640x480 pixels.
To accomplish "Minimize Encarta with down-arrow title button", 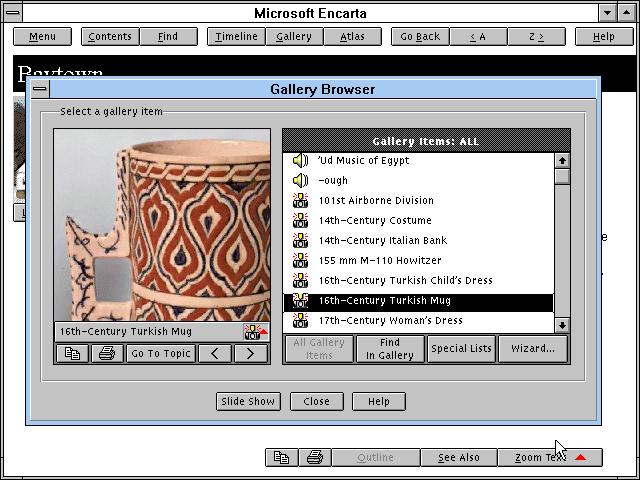I will click(x=607, y=13).
